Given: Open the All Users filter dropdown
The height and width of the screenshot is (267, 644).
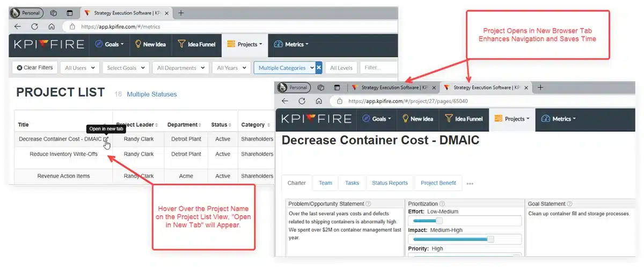Looking at the screenshot, I should pyautogui.click(x=79, y=68).
